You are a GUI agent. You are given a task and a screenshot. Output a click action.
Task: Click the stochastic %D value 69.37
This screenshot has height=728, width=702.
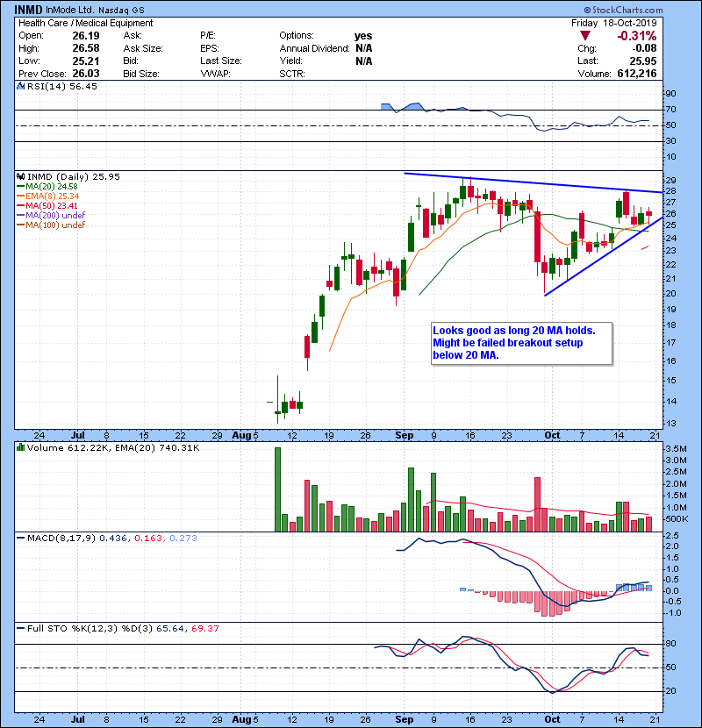point(204,628)
